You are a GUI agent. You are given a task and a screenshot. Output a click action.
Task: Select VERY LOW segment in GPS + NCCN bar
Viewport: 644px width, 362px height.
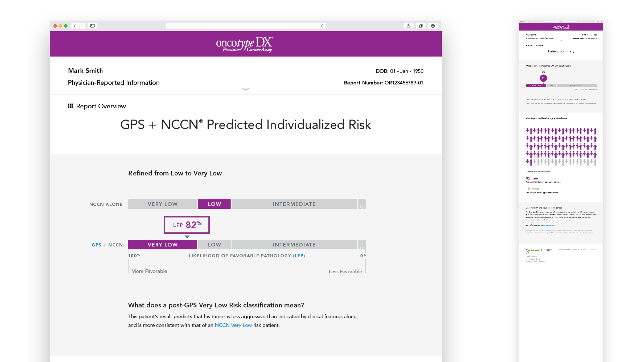coord(163,245)
